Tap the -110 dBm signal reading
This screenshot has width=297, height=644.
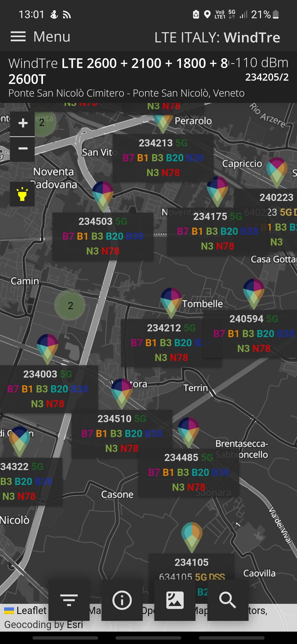click(260, 63)
